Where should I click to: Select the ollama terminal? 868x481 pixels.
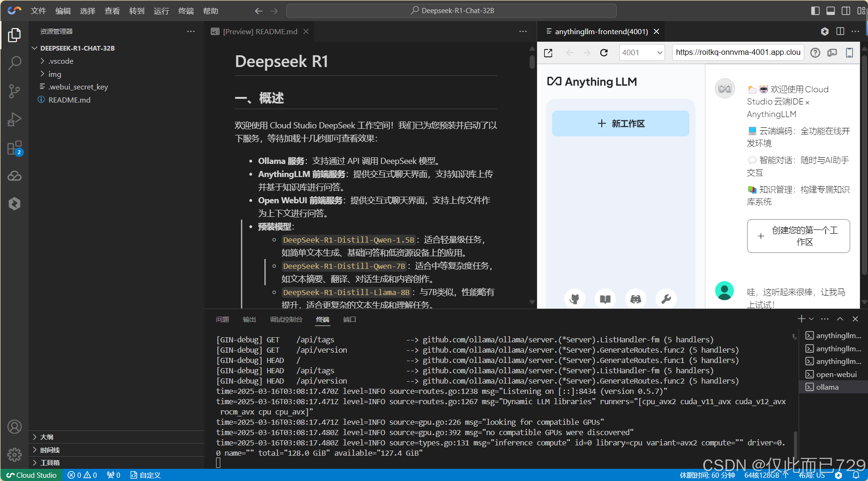[x=832, y=387]
